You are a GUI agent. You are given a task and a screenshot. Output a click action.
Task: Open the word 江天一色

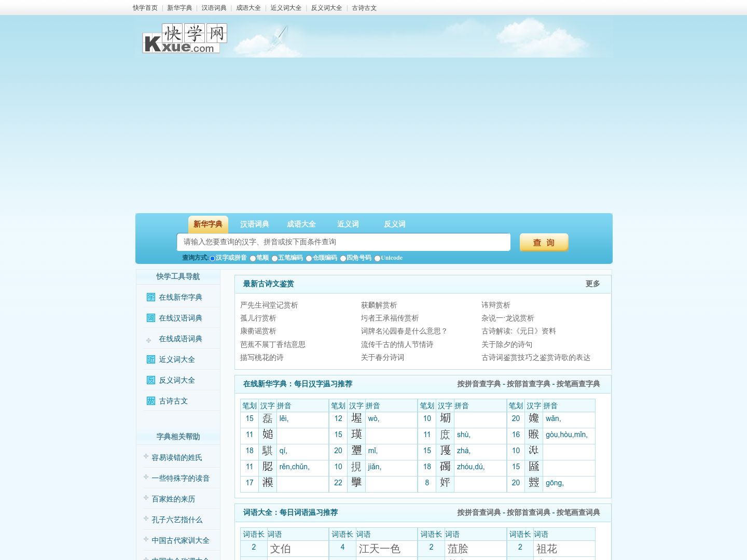click(380, 549)
